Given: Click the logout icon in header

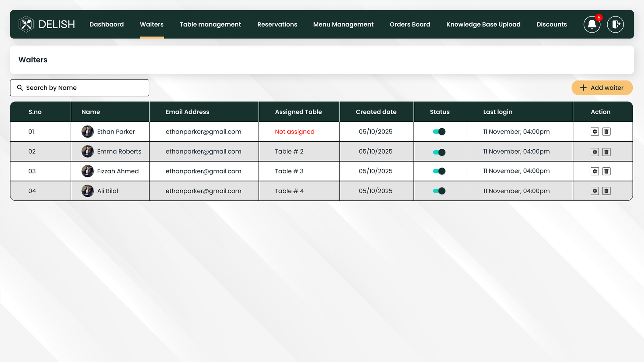Looking at the screenshot, I should 615,25.
